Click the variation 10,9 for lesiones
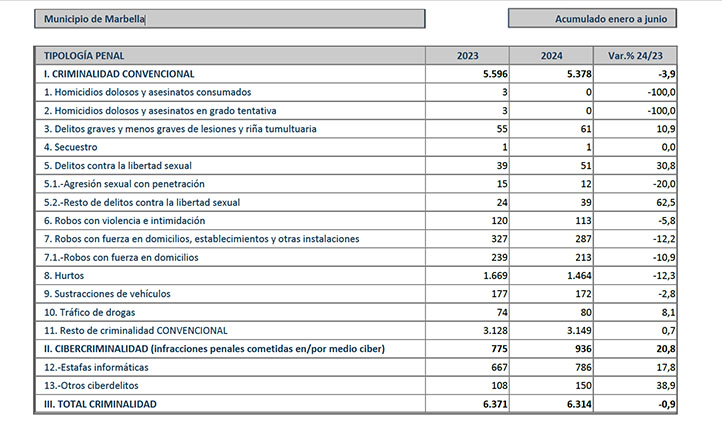The width and height of the screenshot is (722, 422). tap(666, 129)
